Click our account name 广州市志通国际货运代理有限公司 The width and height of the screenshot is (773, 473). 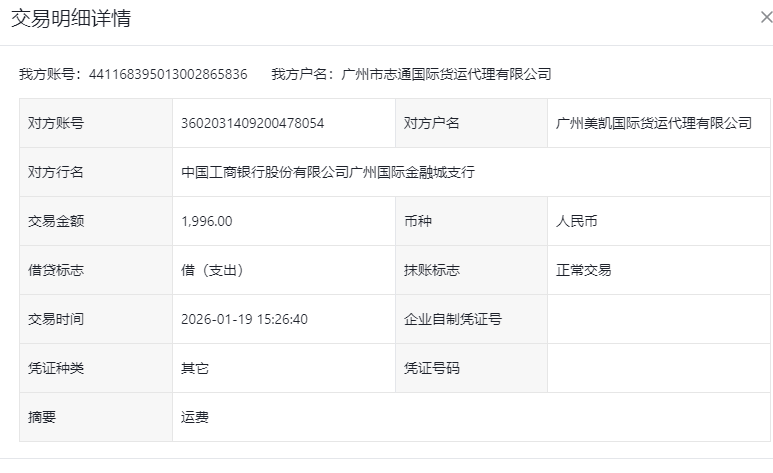[x=446, y=74]
